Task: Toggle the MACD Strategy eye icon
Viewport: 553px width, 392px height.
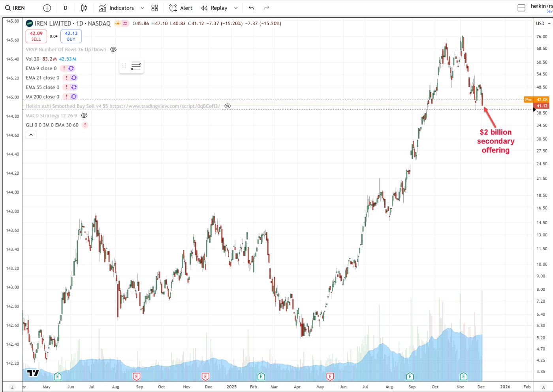Action: click(84, 115)
